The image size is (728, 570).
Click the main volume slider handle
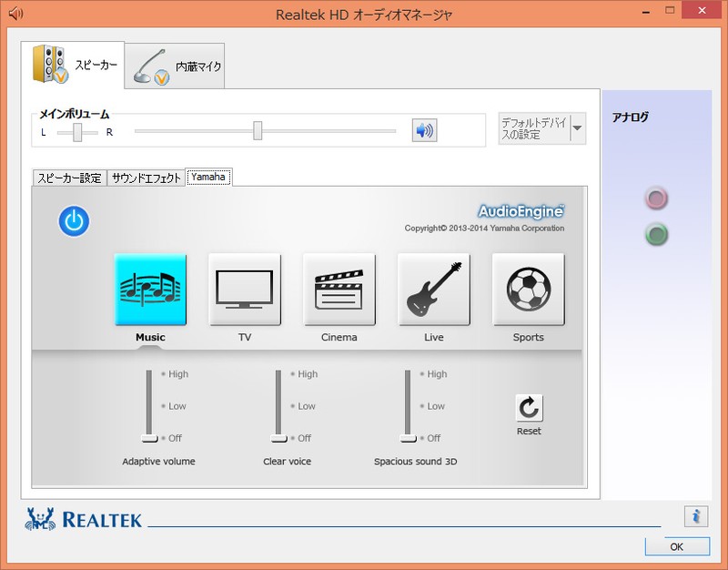[258, 131]
